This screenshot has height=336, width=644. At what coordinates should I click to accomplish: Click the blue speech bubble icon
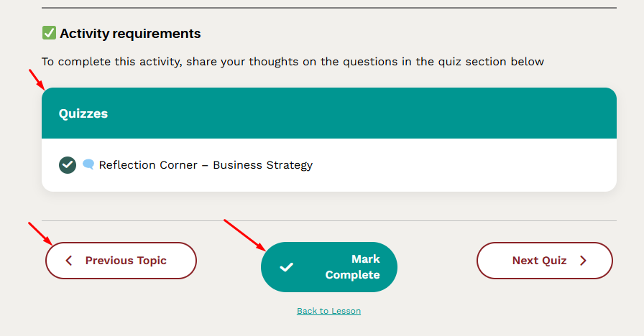(88, 164)
